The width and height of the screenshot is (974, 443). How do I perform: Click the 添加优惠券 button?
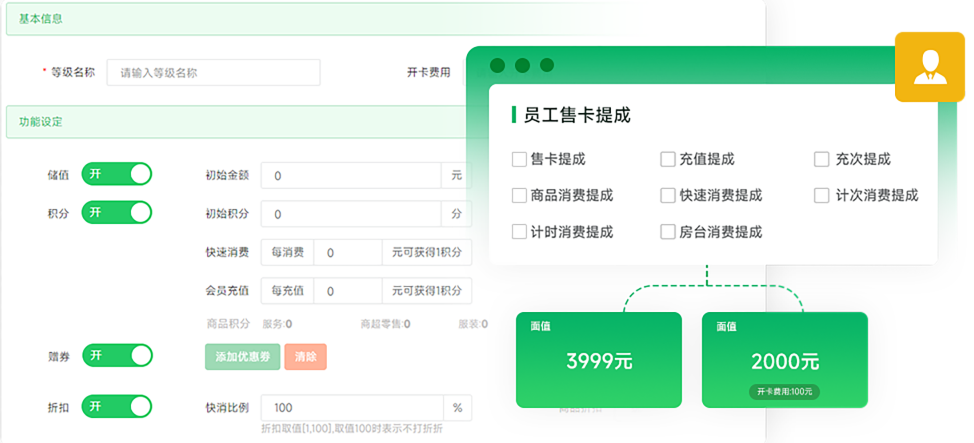coord(242,357)
